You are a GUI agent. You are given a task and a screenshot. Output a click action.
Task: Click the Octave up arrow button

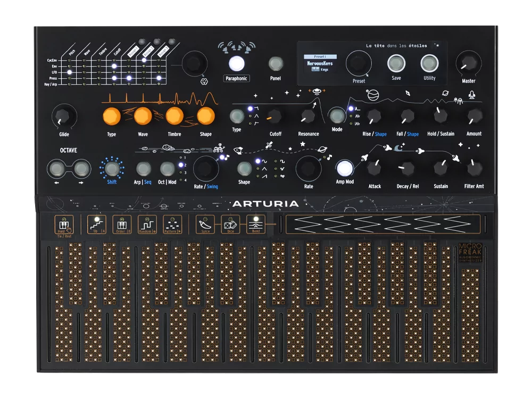tap(81, 169)
